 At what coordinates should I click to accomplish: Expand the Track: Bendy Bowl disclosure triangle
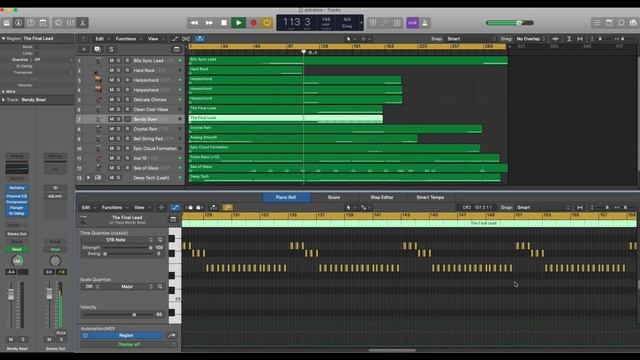click(x=3, y=100)
